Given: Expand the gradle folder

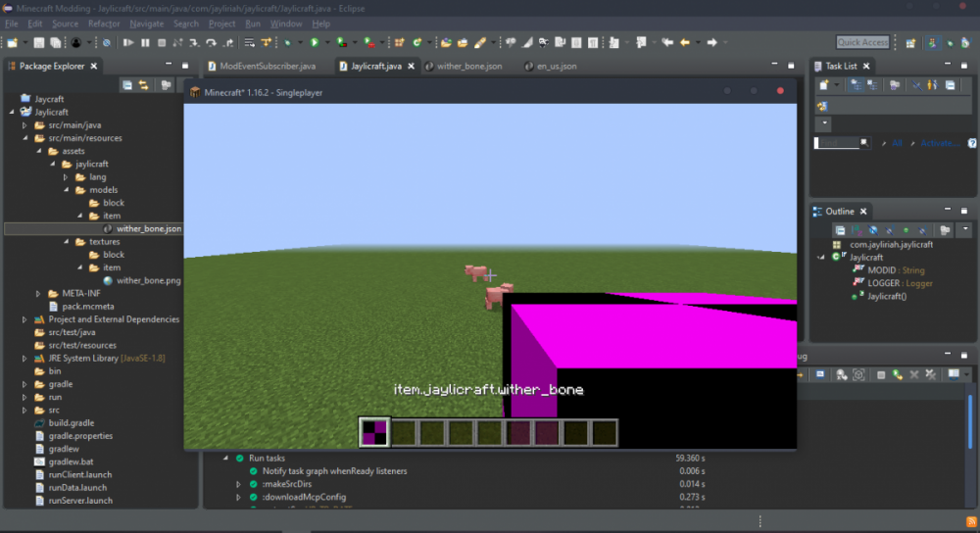Looking at the screenshot, I should click(x=24, y=384).
